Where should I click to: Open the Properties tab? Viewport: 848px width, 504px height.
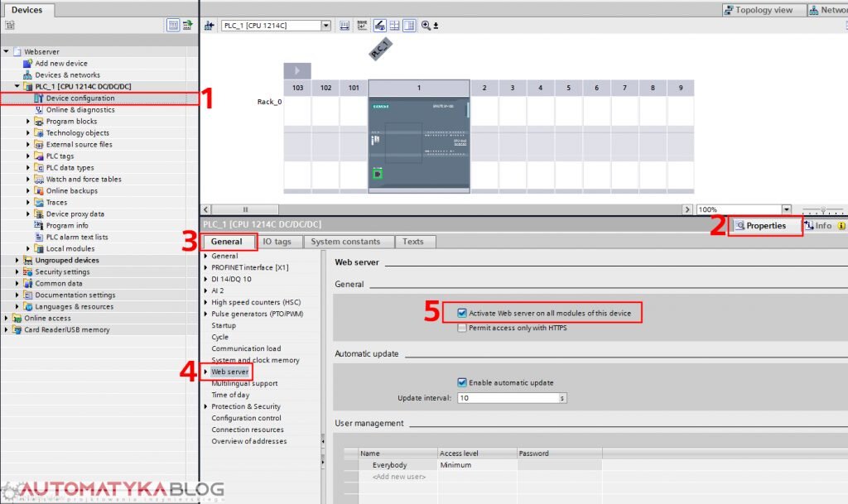coord(765,226)
